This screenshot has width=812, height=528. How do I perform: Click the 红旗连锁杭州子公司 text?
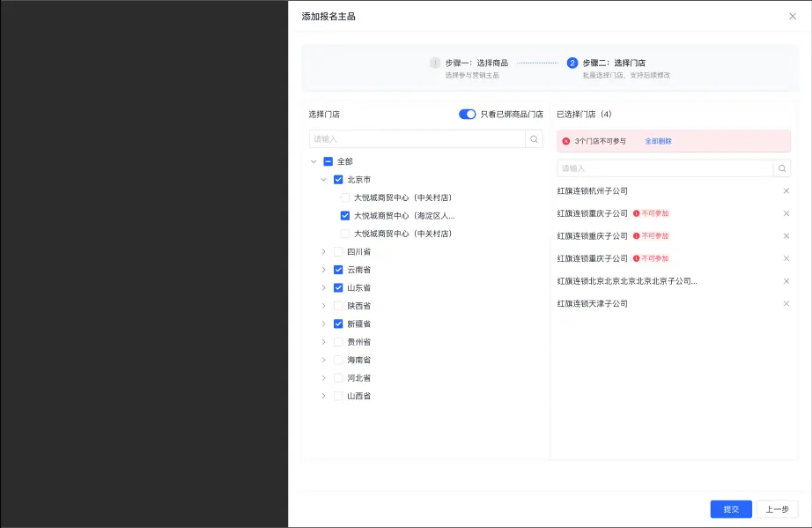pos(593,190)
